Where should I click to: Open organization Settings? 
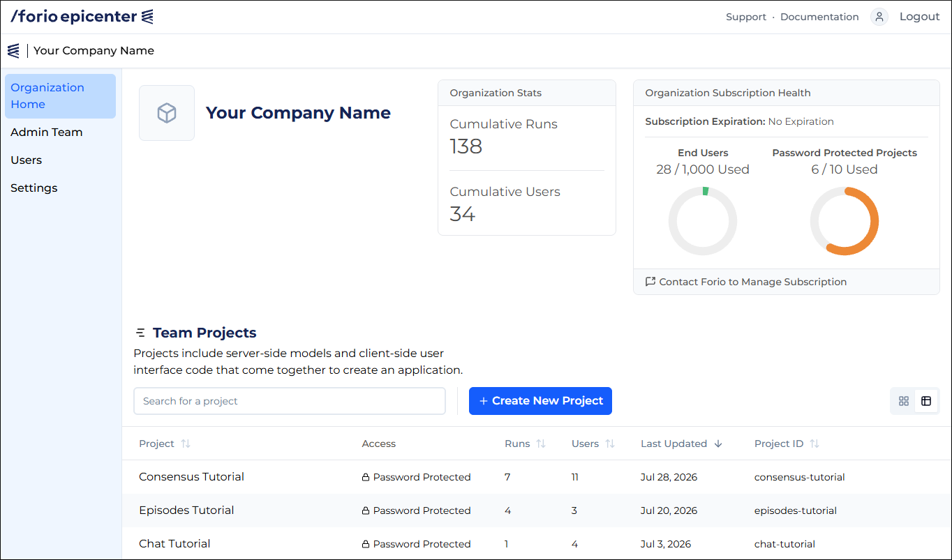pos(34,188)
